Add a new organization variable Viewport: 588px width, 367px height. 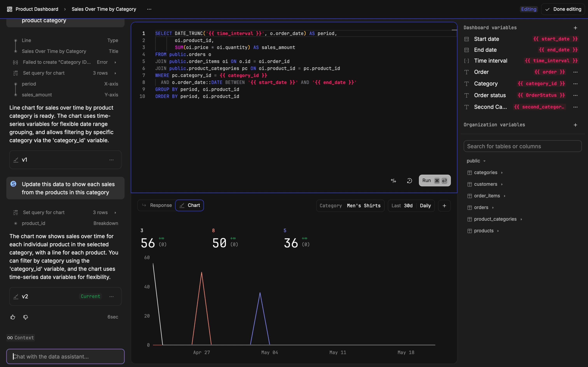(x=575, y=125)
